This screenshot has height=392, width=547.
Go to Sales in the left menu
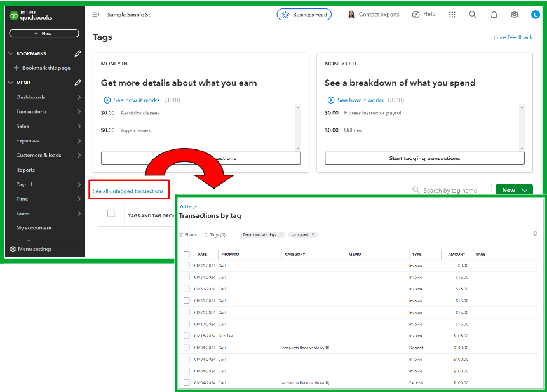coord(22,126)
